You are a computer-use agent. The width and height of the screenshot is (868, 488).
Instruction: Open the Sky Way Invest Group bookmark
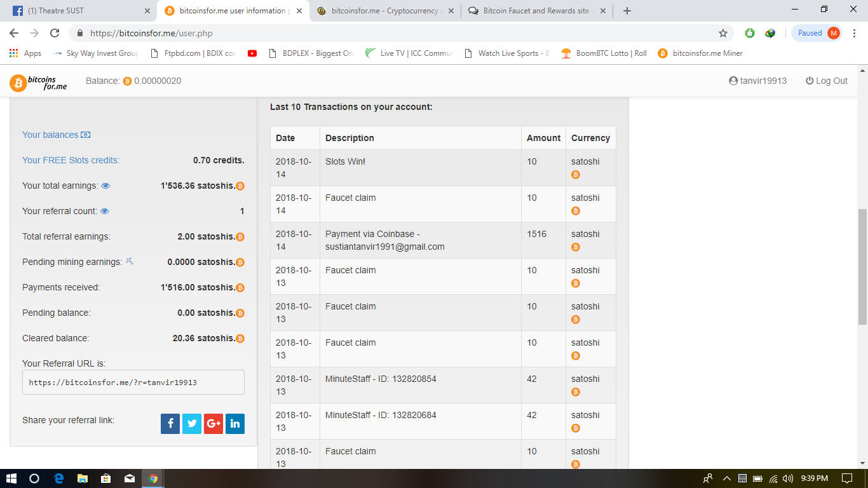[95, 53]
